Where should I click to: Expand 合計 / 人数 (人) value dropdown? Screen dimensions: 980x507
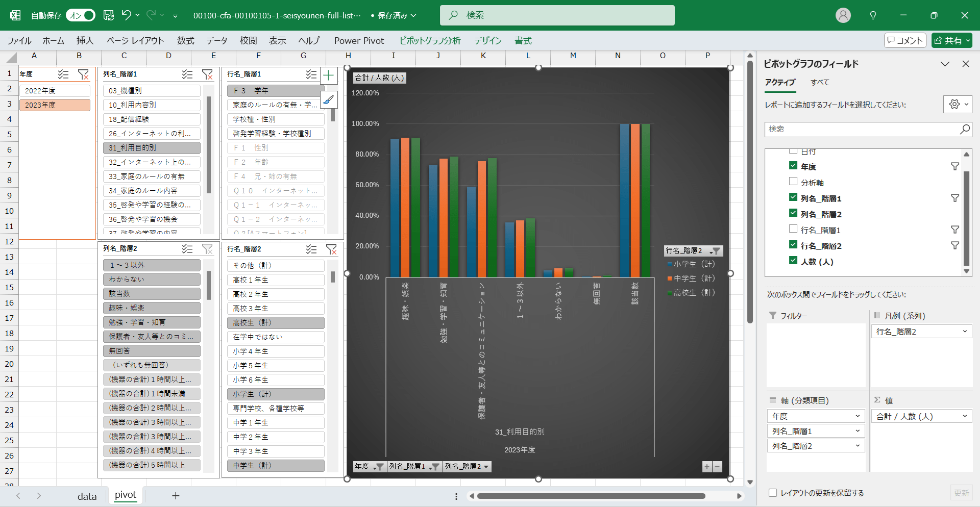pos(965,416)
